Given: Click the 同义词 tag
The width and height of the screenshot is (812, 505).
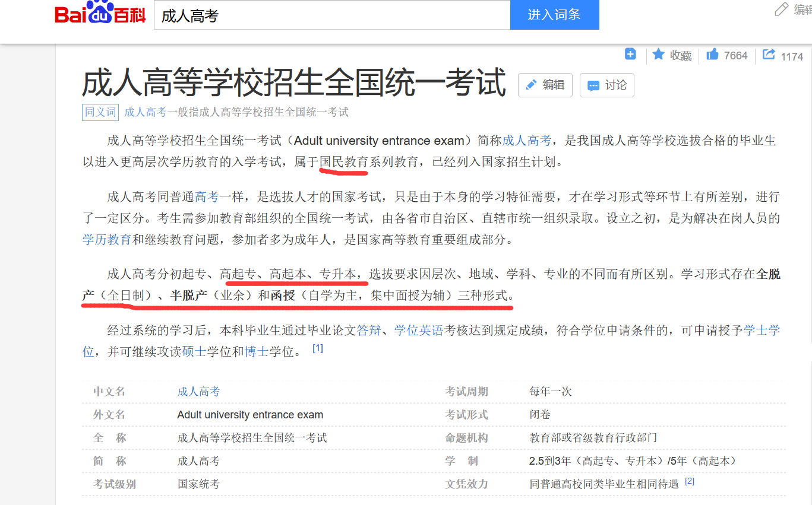Looking at the screenshot, I should click(100, 112).
